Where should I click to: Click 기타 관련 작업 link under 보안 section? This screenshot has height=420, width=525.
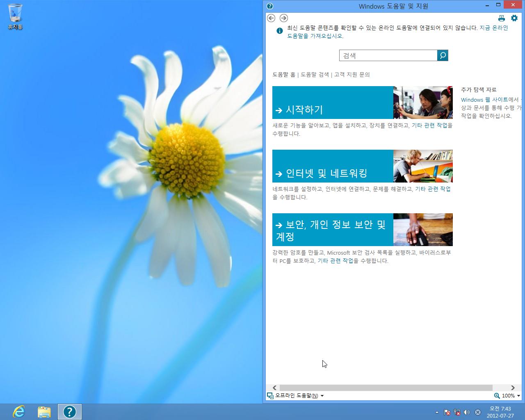(x=335, y=261)
